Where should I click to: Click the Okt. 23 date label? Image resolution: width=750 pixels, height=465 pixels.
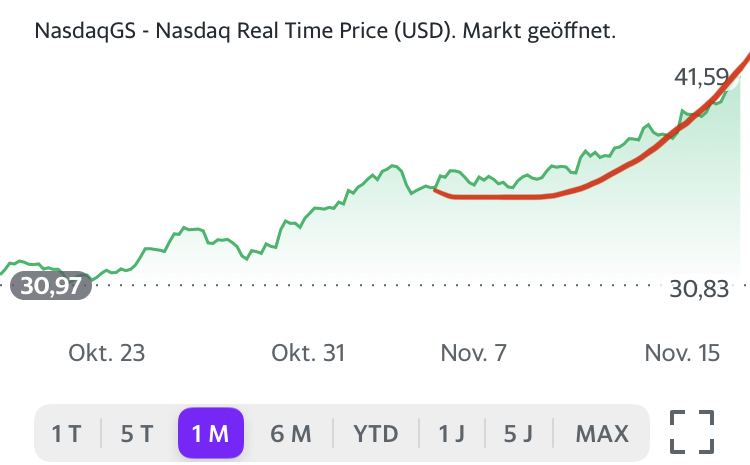[x=106, y=353]
